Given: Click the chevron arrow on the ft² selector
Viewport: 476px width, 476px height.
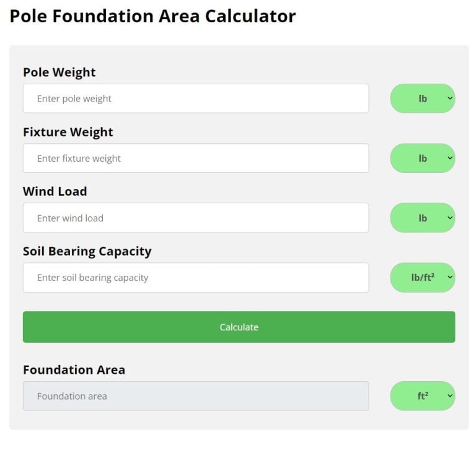Looking at the screenshot, I should (x=450, y=396).
